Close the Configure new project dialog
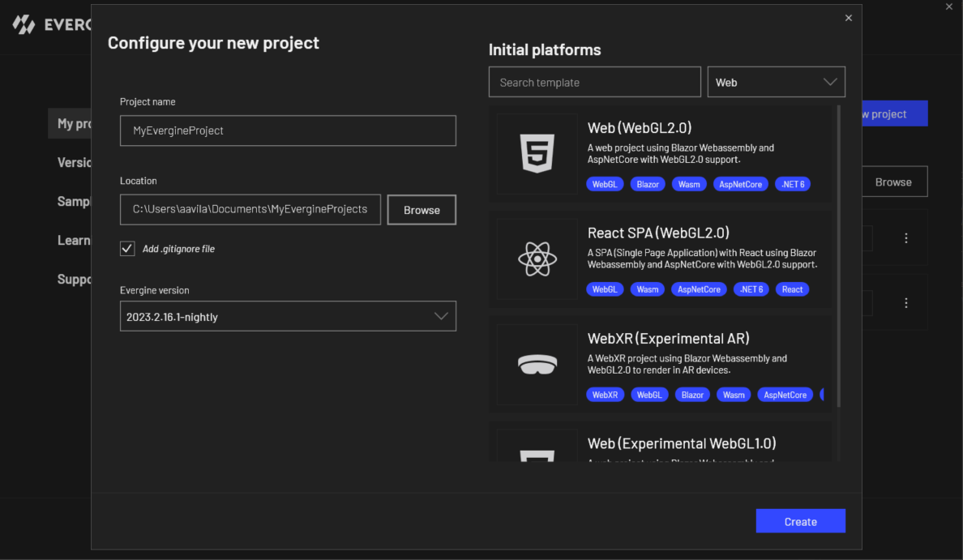This screenshot has width=963, height=560. click(848, 18)
